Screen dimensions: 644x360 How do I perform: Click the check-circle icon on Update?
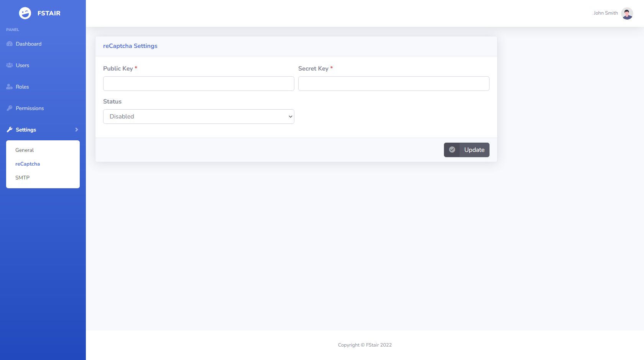coord(452,150)
